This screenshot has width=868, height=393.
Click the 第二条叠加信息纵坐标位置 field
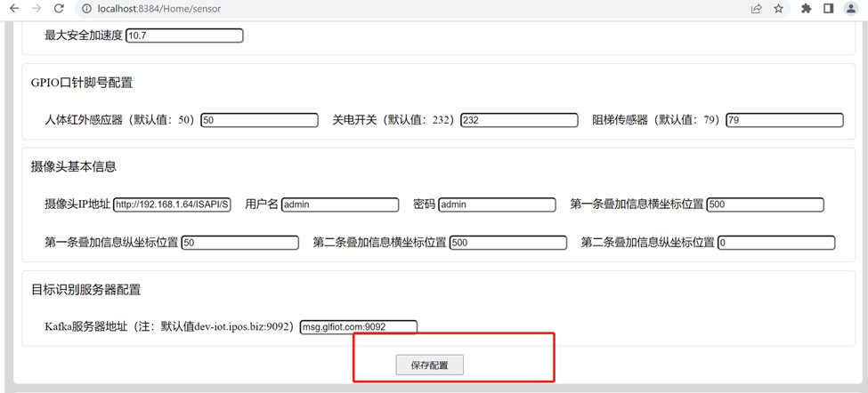coord(776,243)
